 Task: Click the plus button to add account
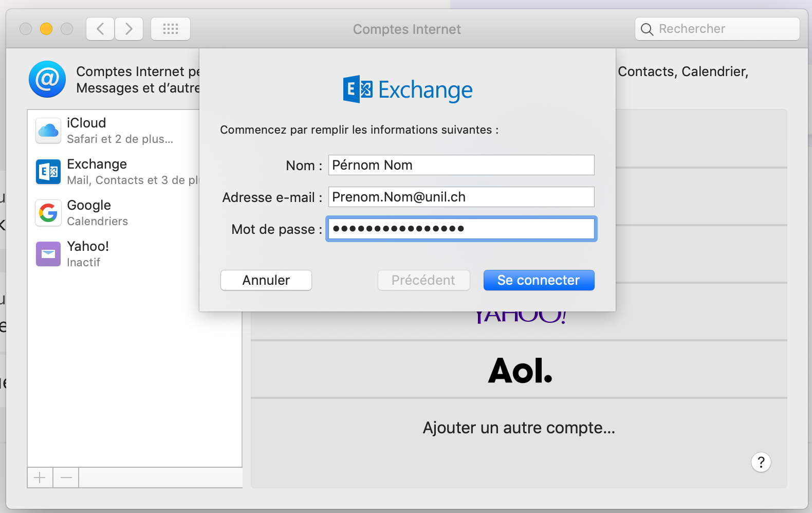[40, 478]
